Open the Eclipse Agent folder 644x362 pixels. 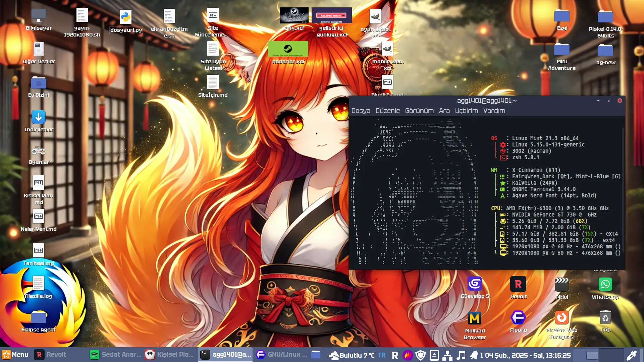click(39, 321)
